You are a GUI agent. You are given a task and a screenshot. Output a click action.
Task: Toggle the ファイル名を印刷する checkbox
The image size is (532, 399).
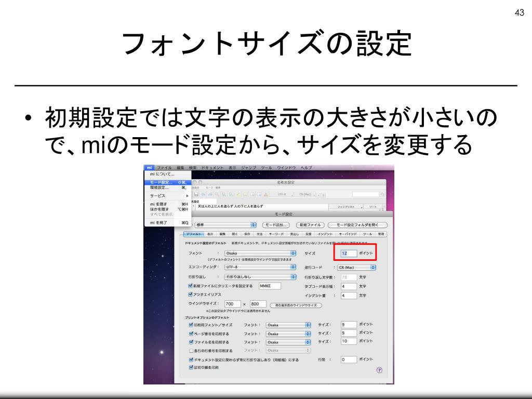[191, 342]
